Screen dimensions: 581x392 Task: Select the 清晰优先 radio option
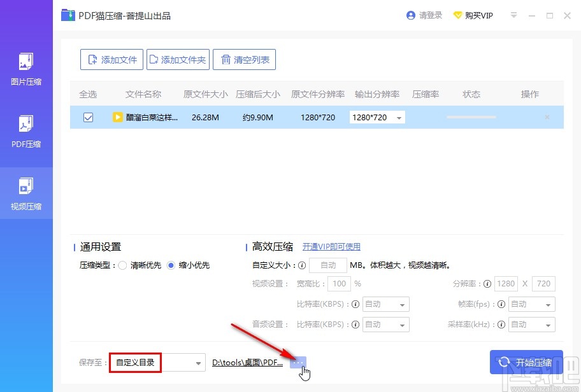tap(123, 265)
